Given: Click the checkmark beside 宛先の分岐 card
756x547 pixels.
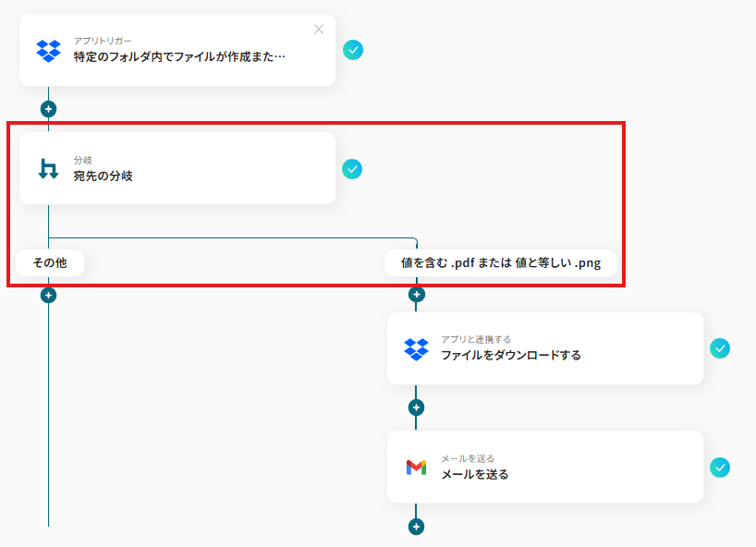Looking at the screenshot, I should [x=352, y=169].
